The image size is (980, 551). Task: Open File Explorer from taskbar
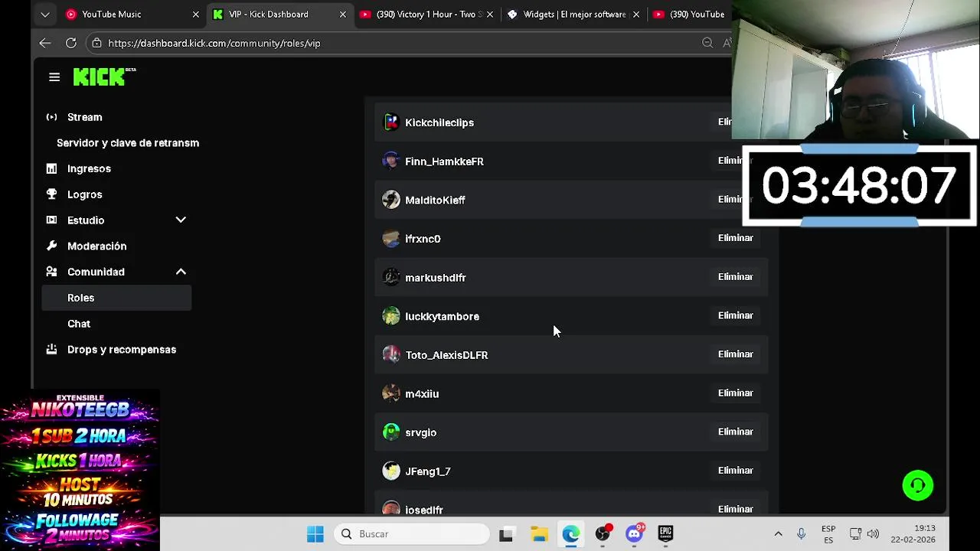(539, 534)
